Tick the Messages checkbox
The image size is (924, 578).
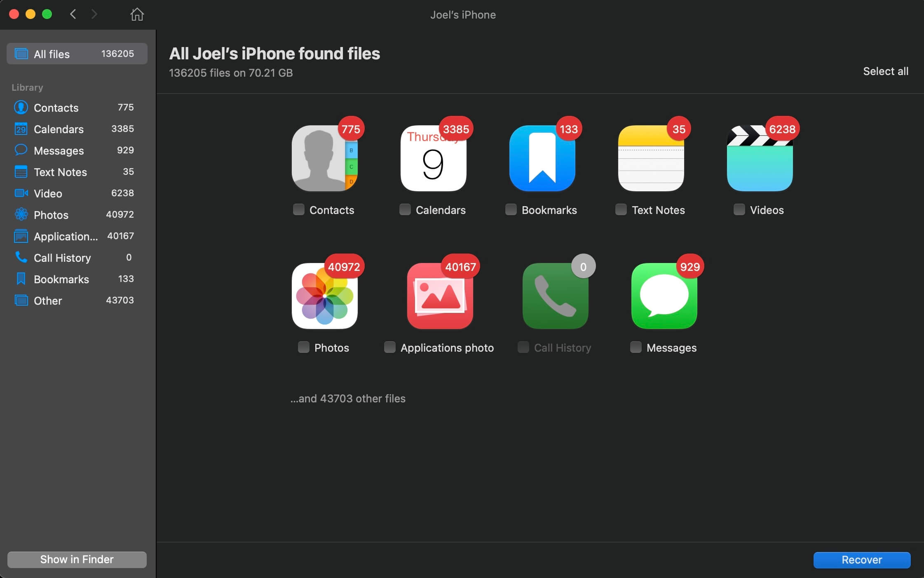pos(636,347)
